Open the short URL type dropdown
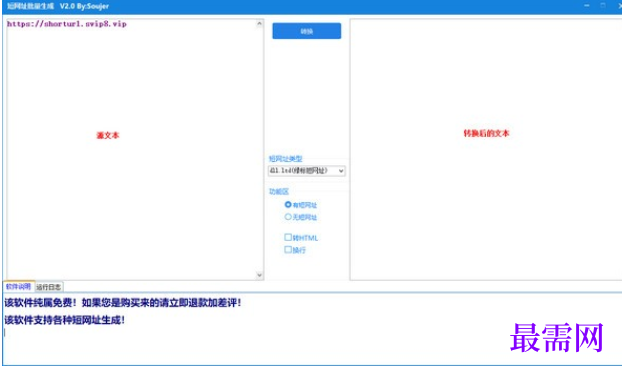The image size is (622, 369). [306, 171]
